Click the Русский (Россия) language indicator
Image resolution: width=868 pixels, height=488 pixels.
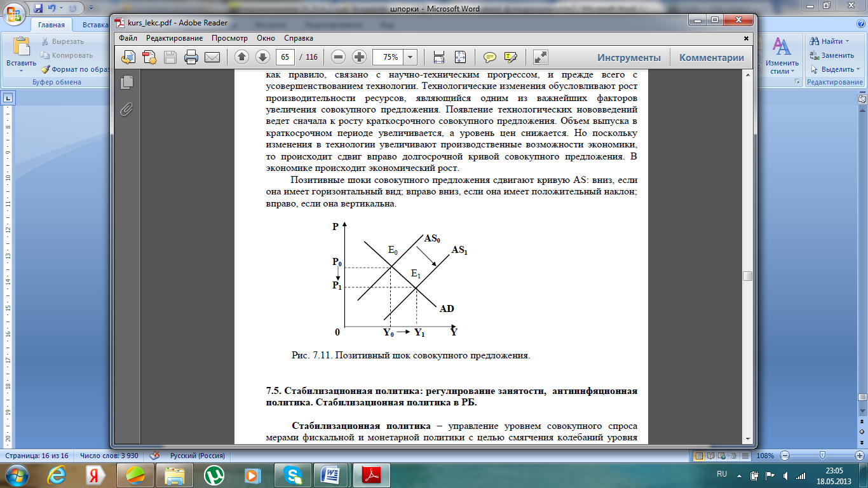(197, 456)
